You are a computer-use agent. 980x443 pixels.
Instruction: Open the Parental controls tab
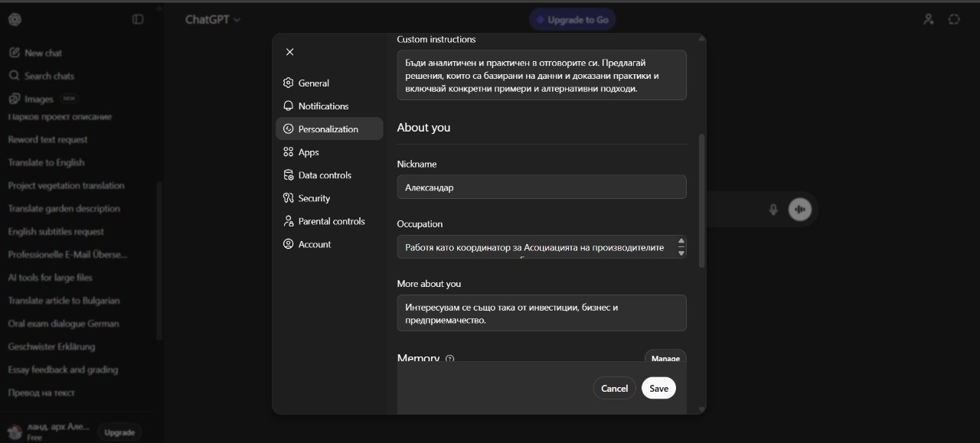[332, 221]
